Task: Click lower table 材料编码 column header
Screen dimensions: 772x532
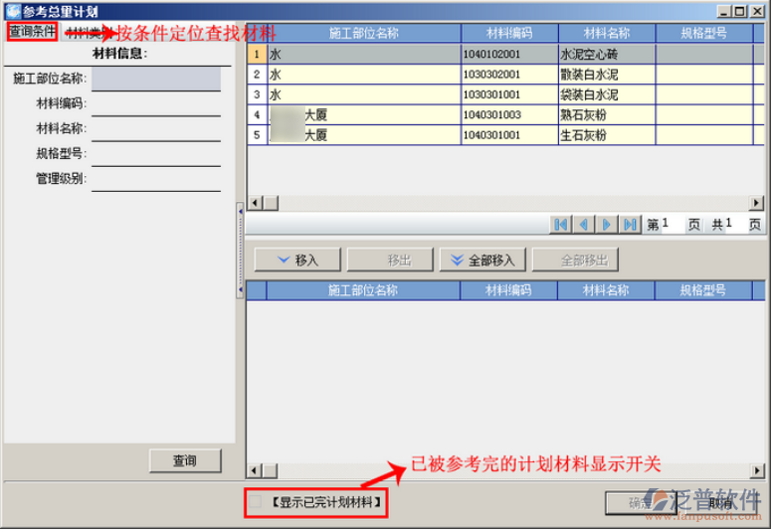Action: [508, 290]
